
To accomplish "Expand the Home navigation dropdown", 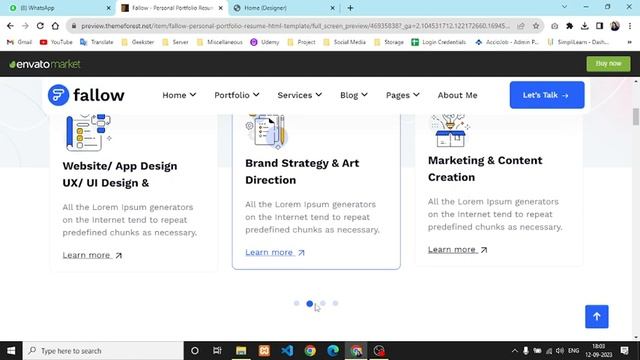I will point(179,95).
